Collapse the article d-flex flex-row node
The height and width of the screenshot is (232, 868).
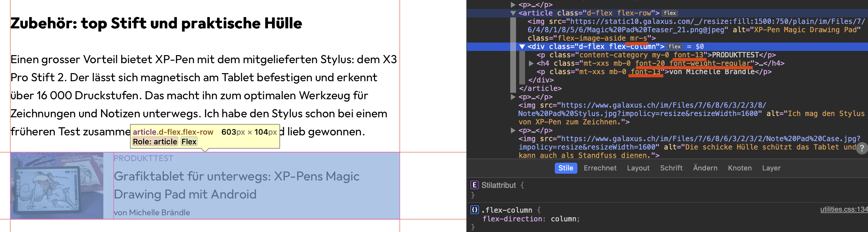pos(513,13)
